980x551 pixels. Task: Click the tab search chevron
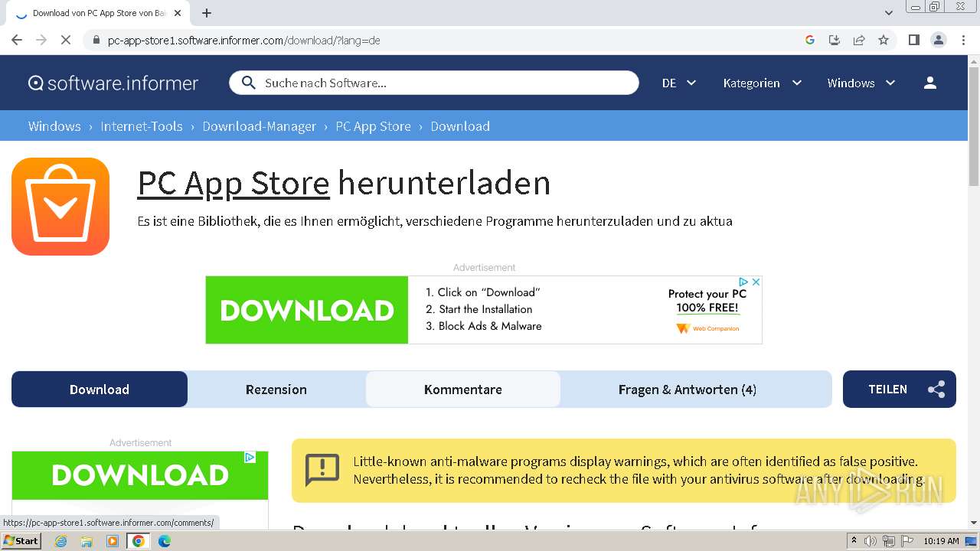point(889,13)
